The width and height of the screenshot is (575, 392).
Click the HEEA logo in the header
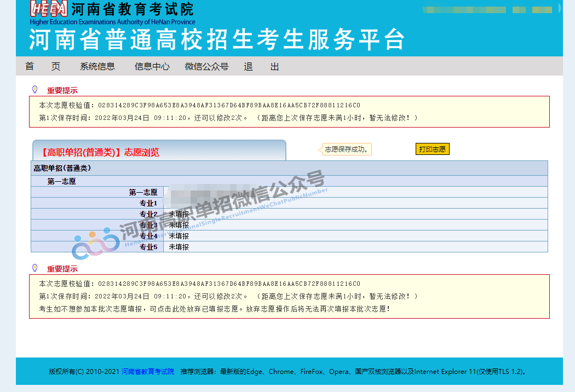pyautogui.click(x=49, y=9)
